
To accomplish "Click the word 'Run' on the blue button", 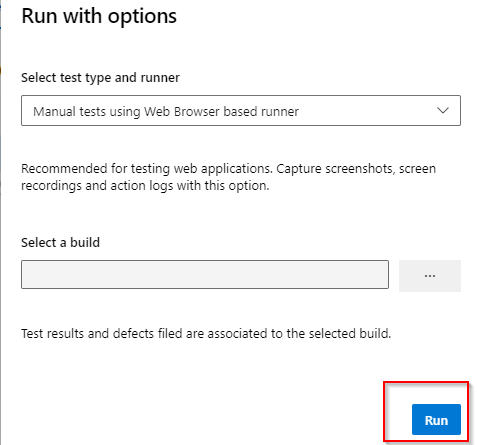I will pos(436,420).
